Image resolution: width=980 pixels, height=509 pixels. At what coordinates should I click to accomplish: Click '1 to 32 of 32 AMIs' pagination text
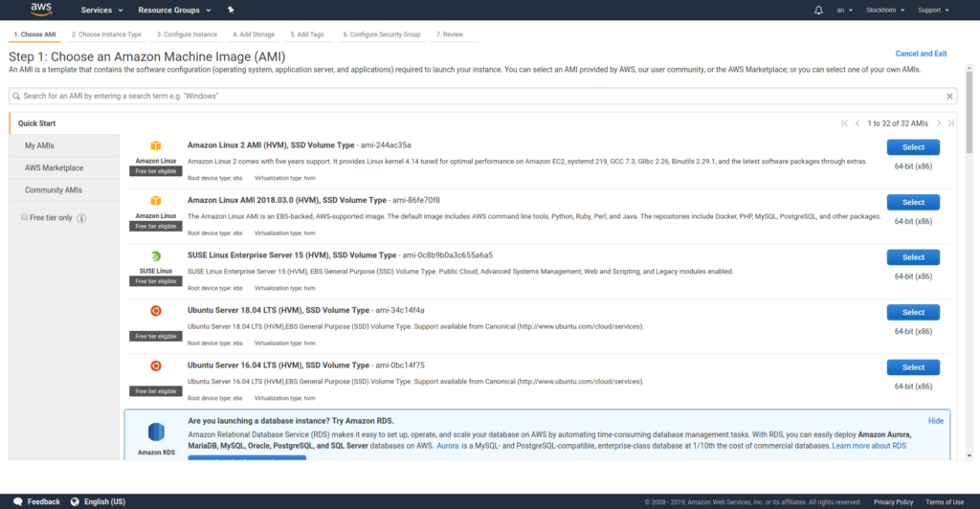(x=898, y=123)
